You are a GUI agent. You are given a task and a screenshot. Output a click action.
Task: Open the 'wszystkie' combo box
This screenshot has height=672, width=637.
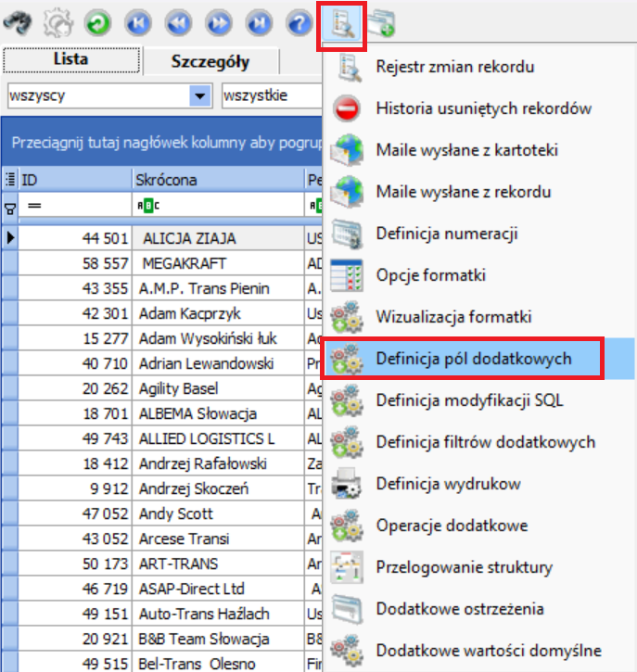coord(272,95)
